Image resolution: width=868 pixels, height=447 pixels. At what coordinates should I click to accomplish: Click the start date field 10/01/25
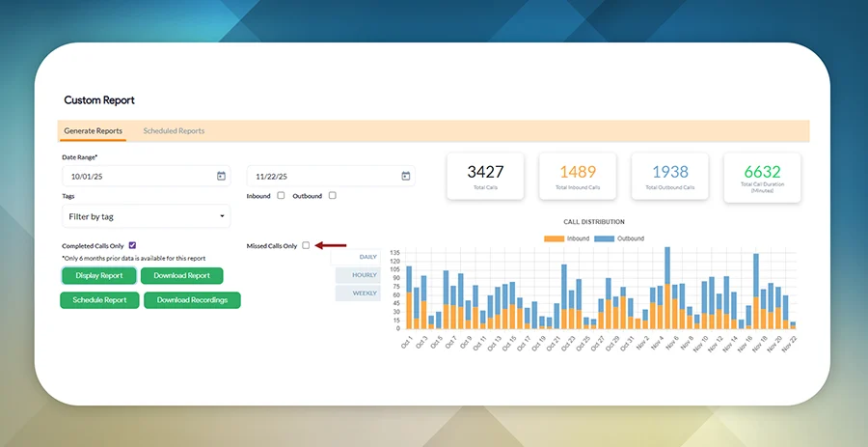(x=135, y=176)
